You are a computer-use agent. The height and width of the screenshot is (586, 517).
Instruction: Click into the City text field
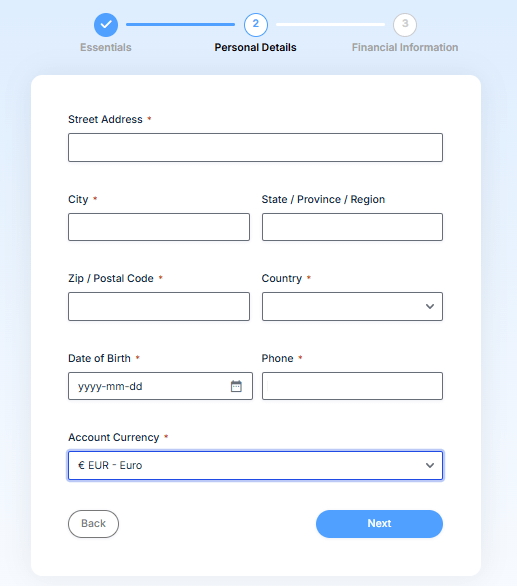point(159,227)
